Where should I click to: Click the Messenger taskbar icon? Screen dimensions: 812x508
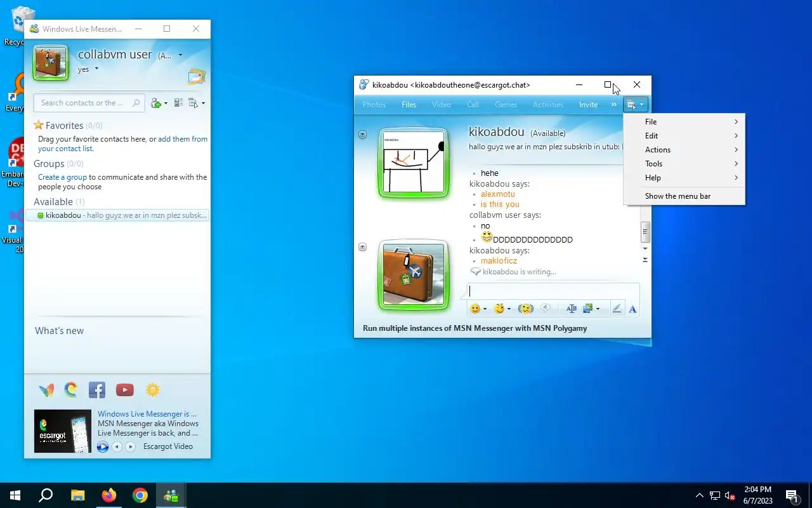point(171,495)
